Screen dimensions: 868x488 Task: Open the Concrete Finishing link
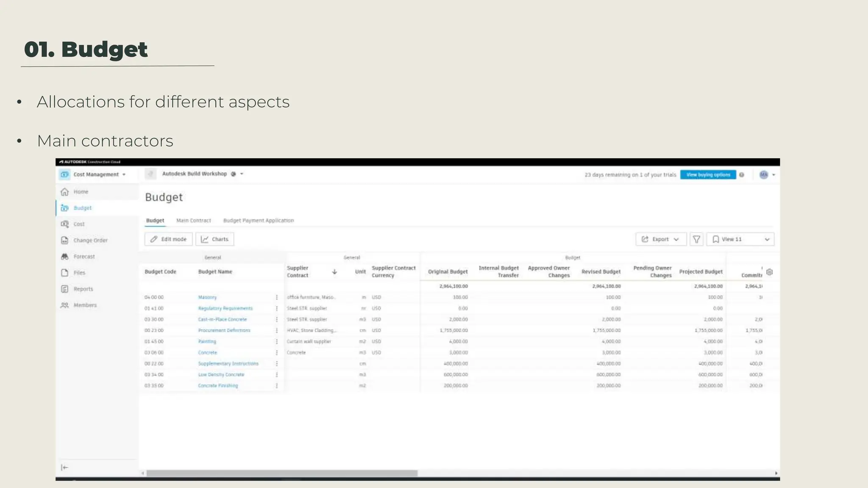point(218,385)
